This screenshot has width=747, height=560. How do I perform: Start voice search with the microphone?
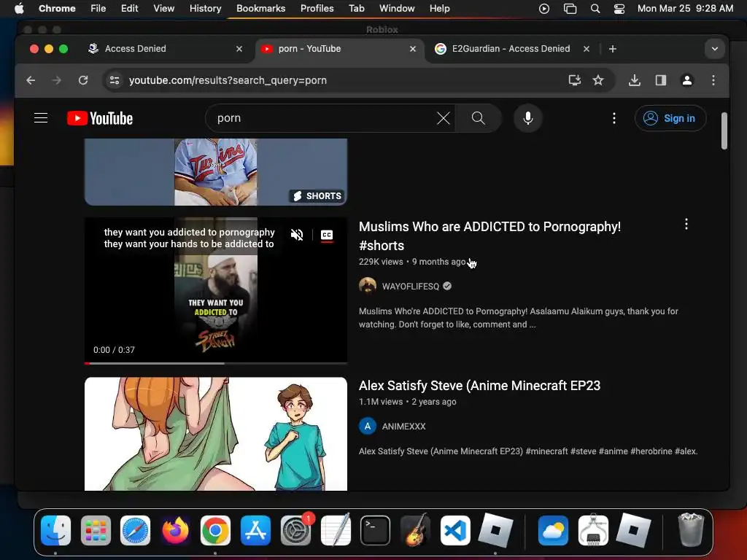coord(528,118)
